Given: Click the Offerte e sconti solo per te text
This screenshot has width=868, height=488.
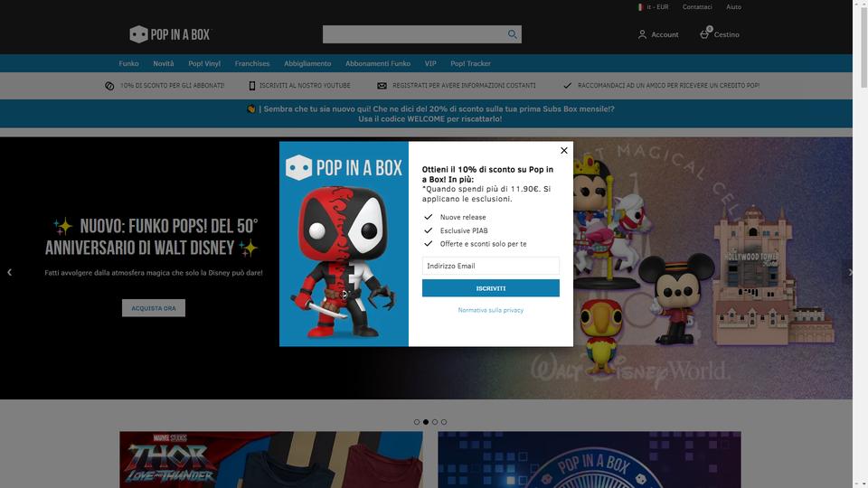Looking at the screenshot, I should click(483, 244).
